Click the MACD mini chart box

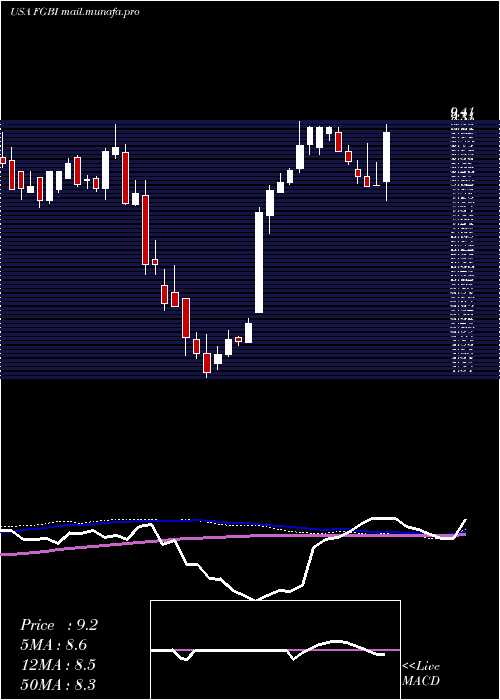pyautogui.click(x=275, y=650)
